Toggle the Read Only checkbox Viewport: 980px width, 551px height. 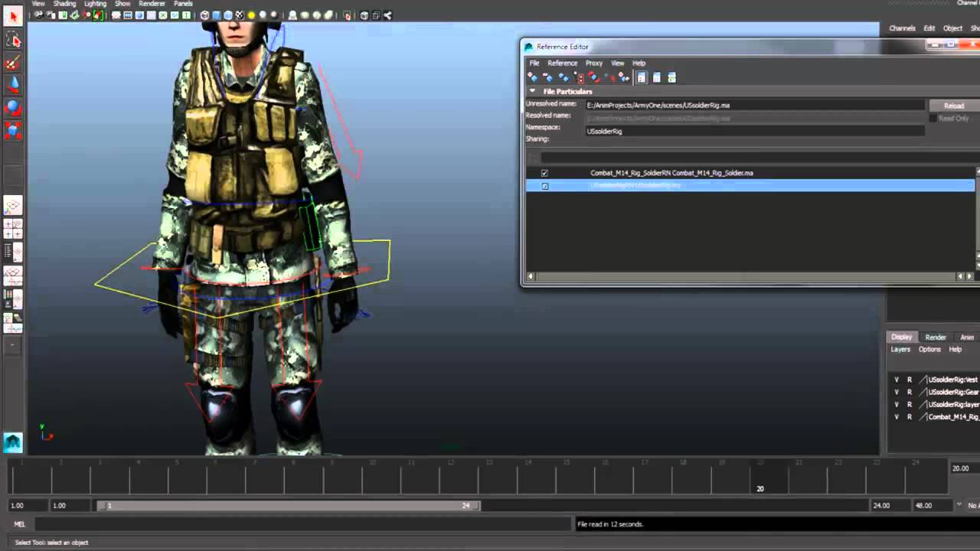tap(933, 119)
